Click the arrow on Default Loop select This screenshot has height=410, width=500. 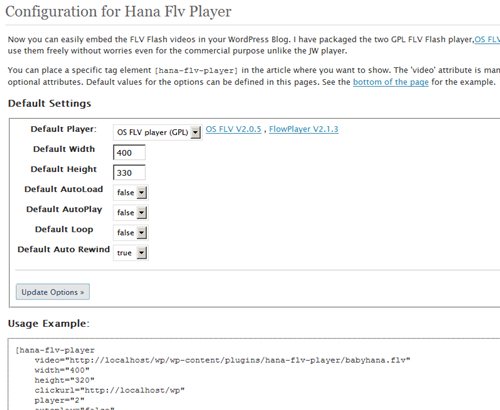[142, 233]
